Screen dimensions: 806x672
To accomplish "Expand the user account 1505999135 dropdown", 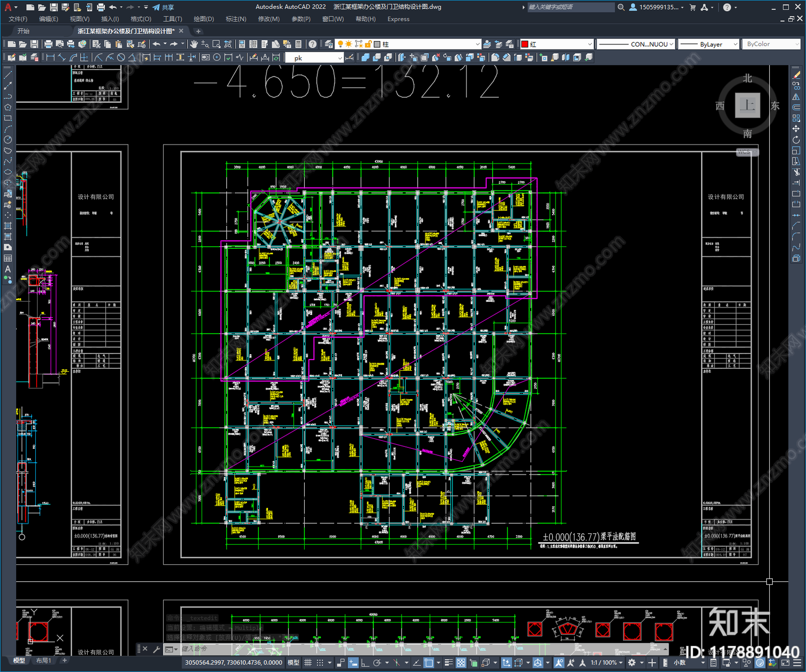I will [657, 7].
